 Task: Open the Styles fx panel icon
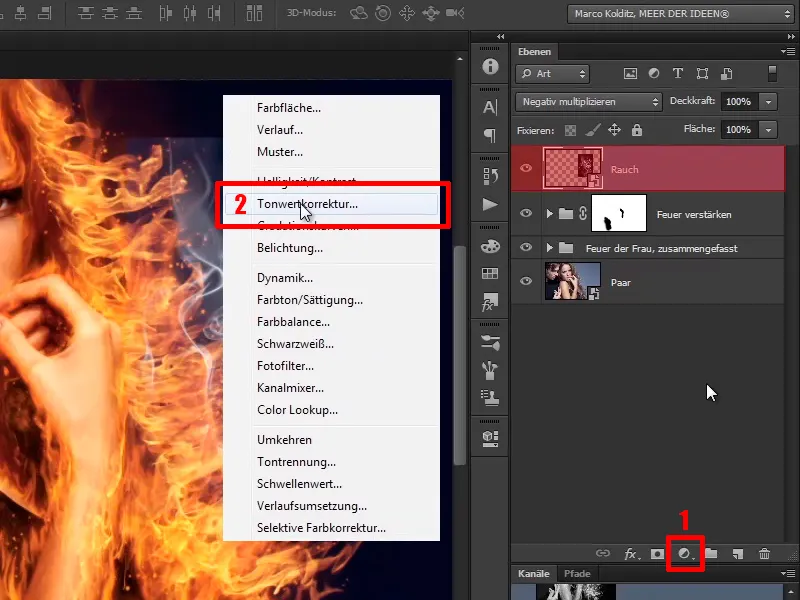[490, 302]
